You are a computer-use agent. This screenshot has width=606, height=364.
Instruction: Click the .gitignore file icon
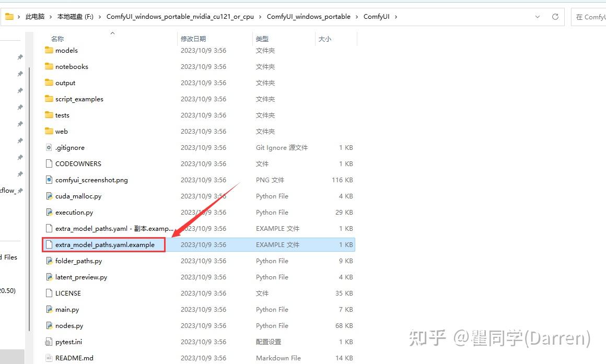(x=49, y=148)
